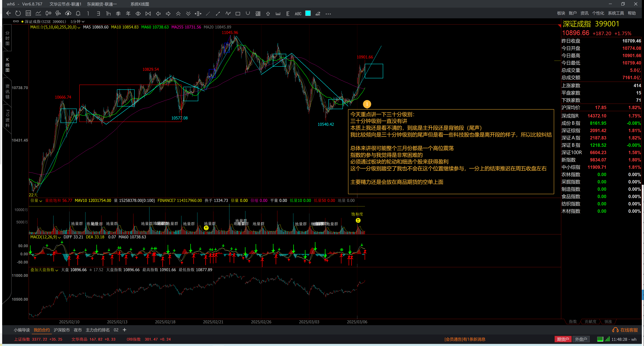
Task: Open 在线客服 online support
Action: coord(625,330)
